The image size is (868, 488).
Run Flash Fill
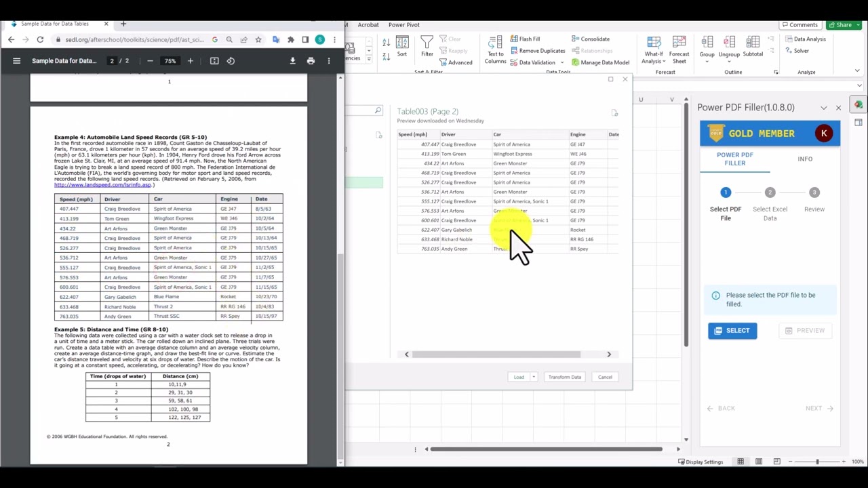point(524,39)
